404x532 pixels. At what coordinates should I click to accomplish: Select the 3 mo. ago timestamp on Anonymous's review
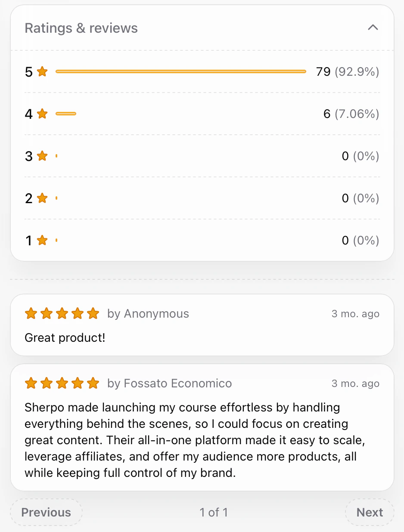355,313
